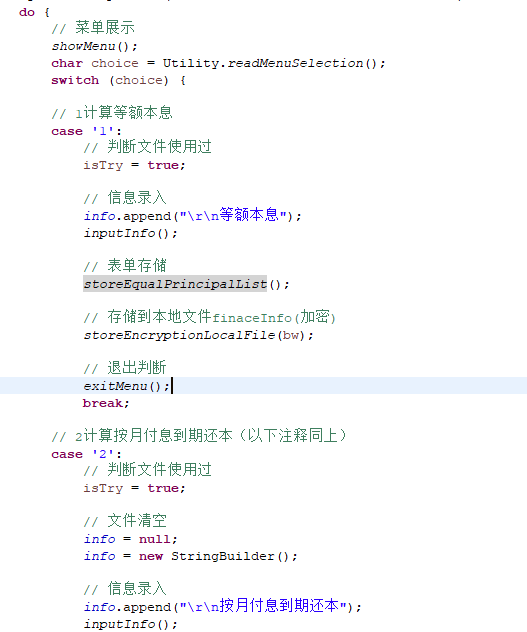Click the 'break;' statement
The height and width of the screenshot is (632, 527).
point(106,403)
